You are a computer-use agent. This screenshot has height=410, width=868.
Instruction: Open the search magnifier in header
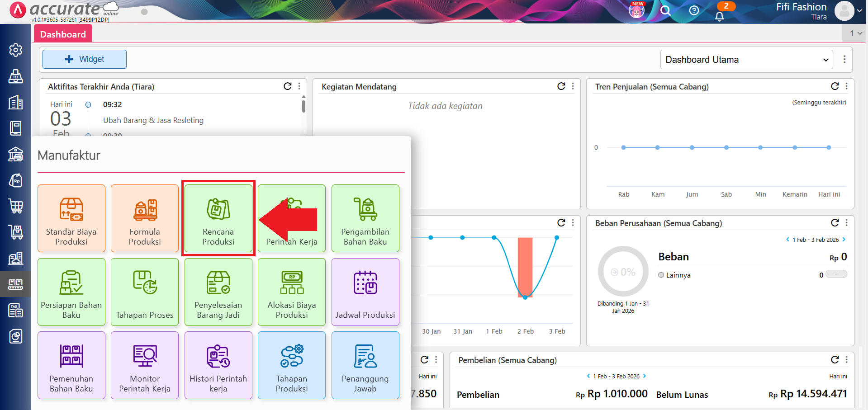pos(665,11)
